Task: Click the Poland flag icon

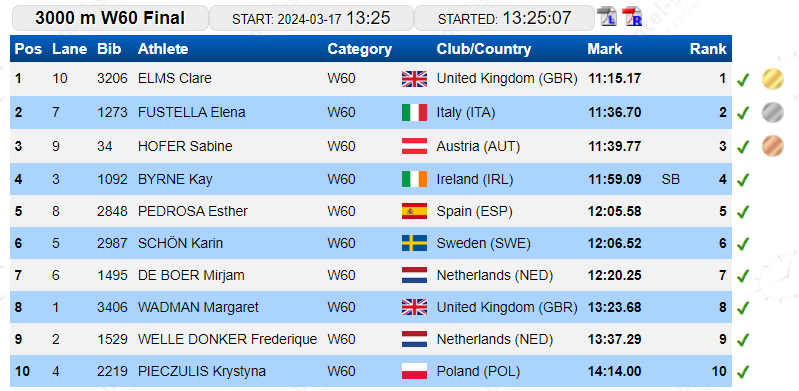Action: (414, 371)
